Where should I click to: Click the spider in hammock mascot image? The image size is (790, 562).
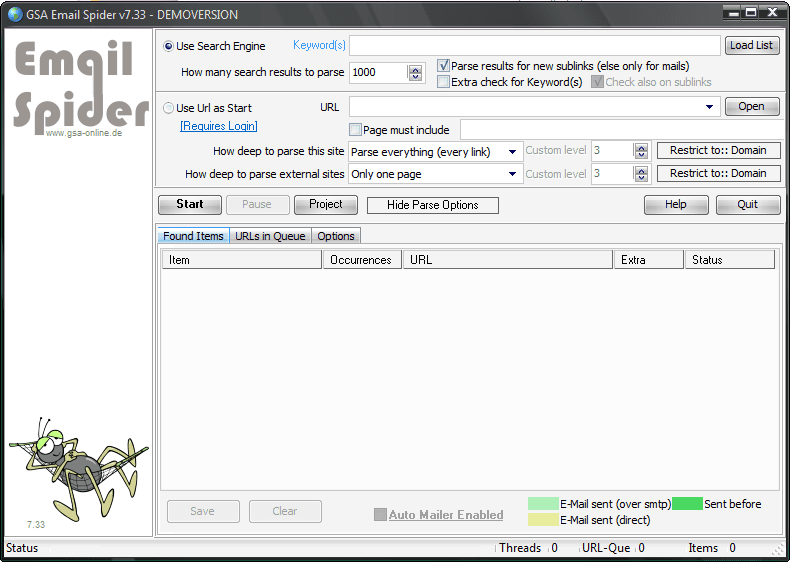[79, 469]
